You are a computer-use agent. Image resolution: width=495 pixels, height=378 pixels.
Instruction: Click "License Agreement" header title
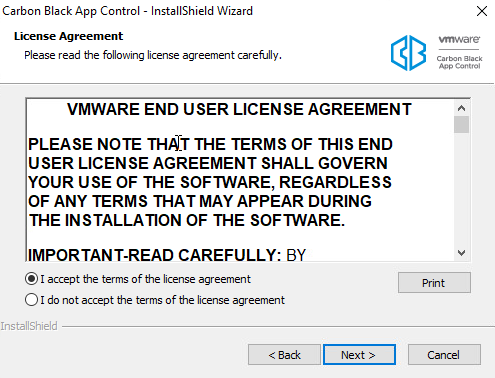click(x=68, y=36)
